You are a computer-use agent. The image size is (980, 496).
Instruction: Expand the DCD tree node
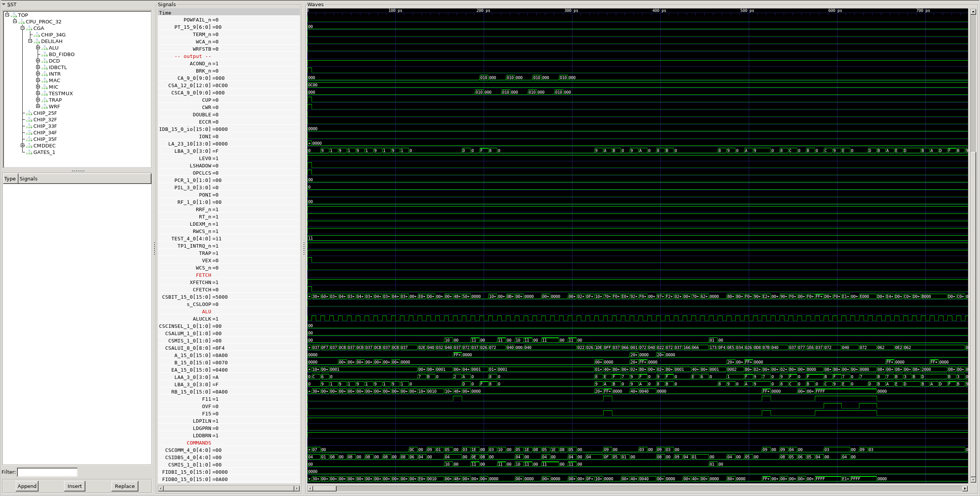38,61
